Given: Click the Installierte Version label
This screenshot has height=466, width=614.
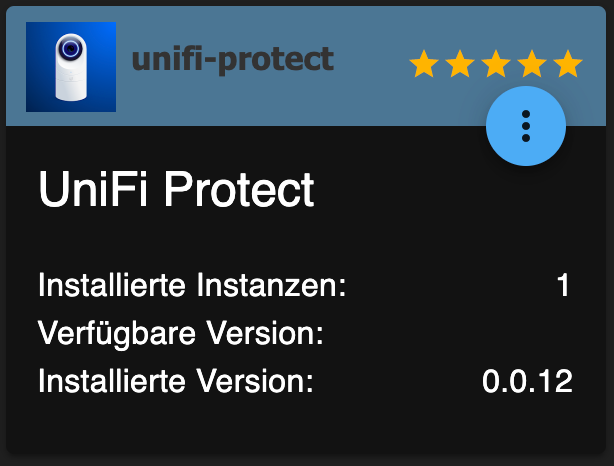Looking at the screenshot, I should pos(176,381).
